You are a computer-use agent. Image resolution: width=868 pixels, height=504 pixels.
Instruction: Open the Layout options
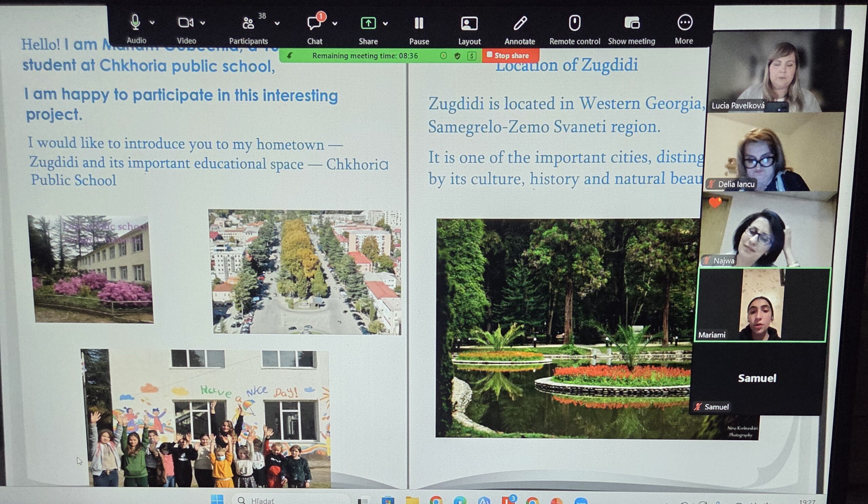[469, 23]
